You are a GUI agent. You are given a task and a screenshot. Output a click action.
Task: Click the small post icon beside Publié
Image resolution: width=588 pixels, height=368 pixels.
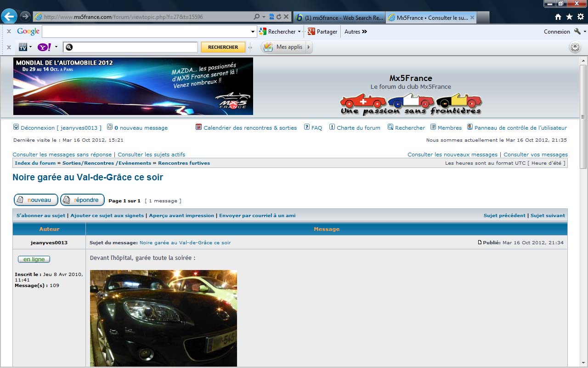[480, 242]
